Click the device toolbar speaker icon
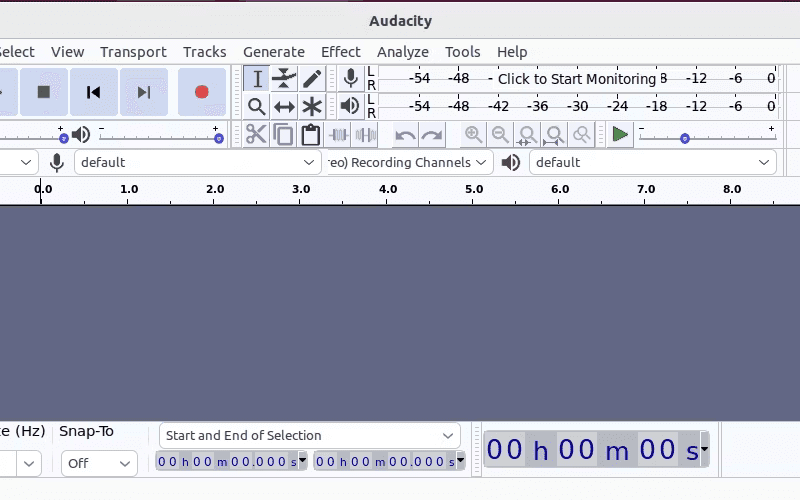 click(x=510, y=162)
